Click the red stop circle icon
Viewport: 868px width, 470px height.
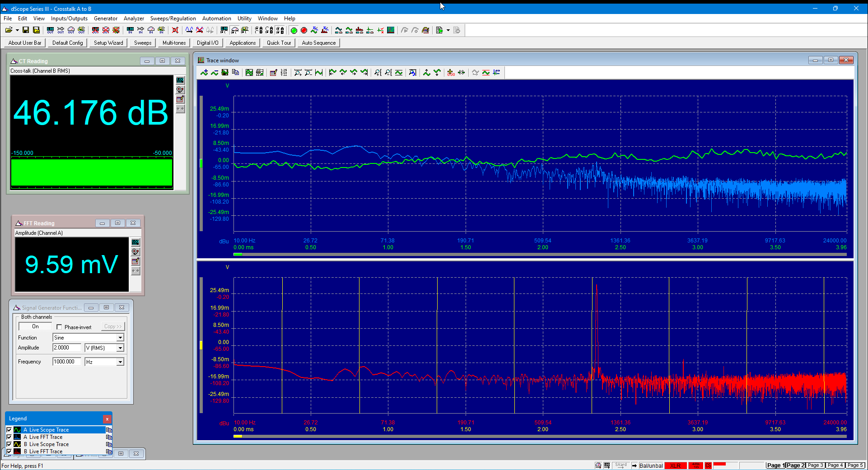304,30
